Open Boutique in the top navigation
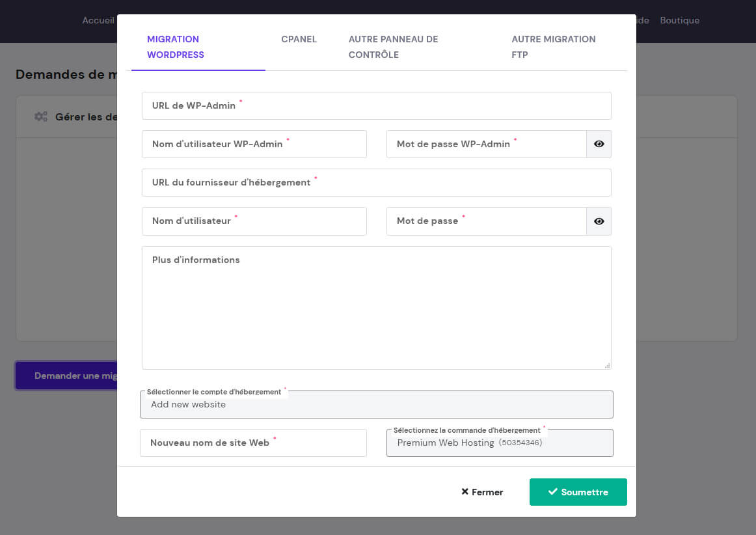This screenshot has width=756, height=535. [680, 20]
